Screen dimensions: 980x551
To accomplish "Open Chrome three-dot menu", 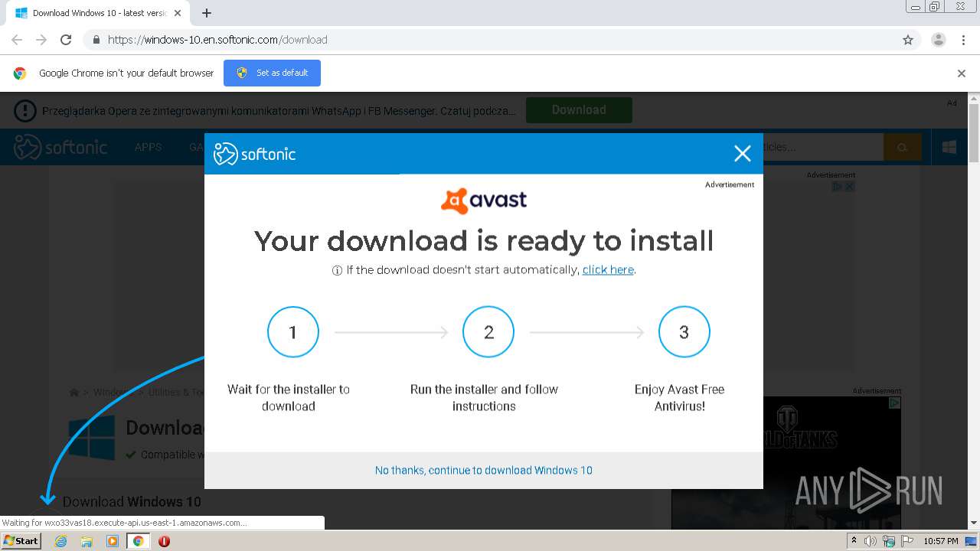I will point(963,40).
